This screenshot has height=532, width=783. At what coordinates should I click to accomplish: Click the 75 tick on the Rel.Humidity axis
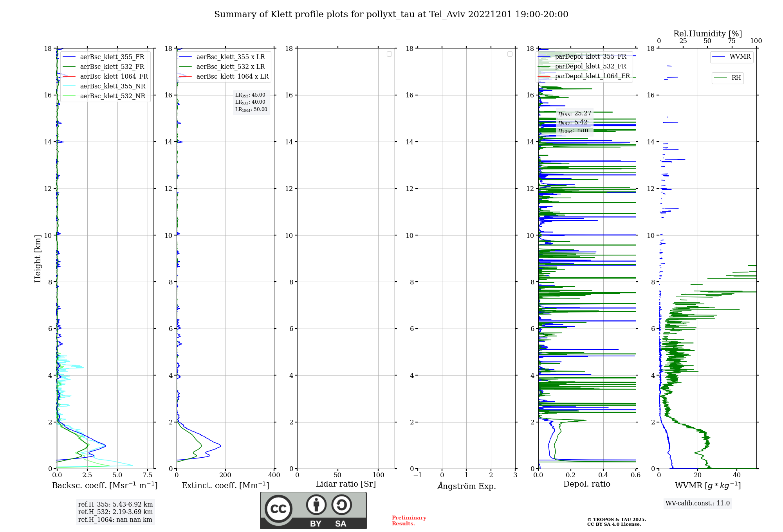coord(732,41)
